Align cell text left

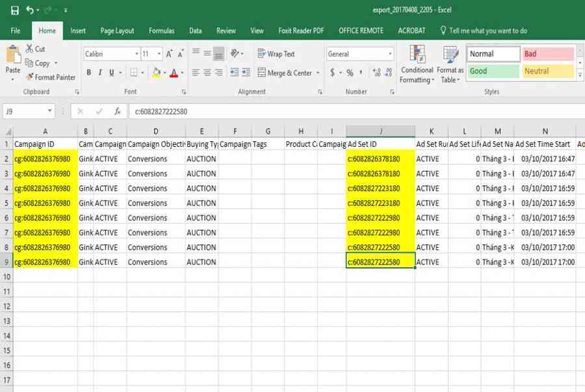coord(196,72)
